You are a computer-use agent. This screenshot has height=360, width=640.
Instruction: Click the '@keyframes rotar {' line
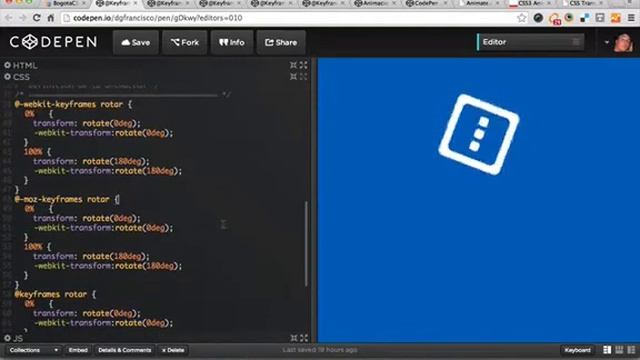55,294
